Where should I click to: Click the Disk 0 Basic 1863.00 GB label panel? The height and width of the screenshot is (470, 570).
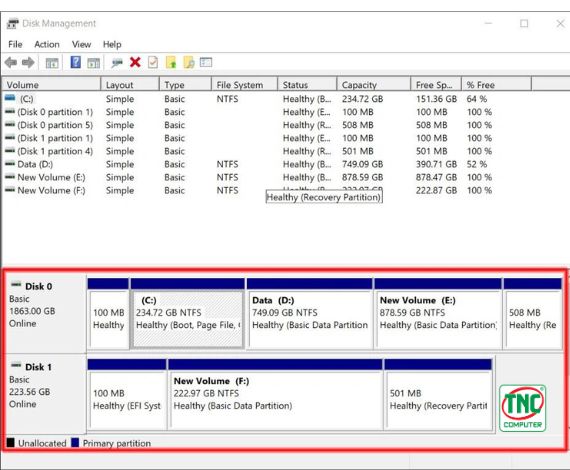click(46, 313)
